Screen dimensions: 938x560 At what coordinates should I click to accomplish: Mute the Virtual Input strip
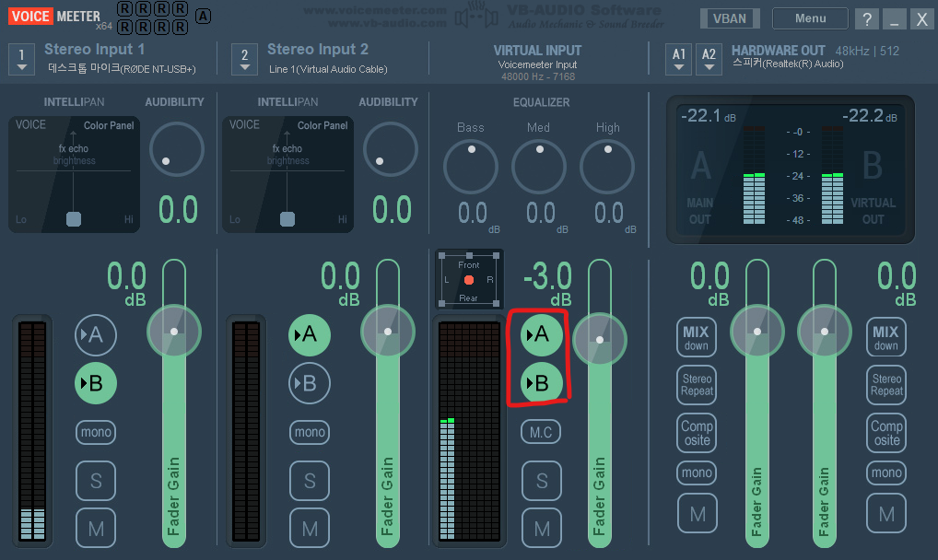click(x=542, y=529)
